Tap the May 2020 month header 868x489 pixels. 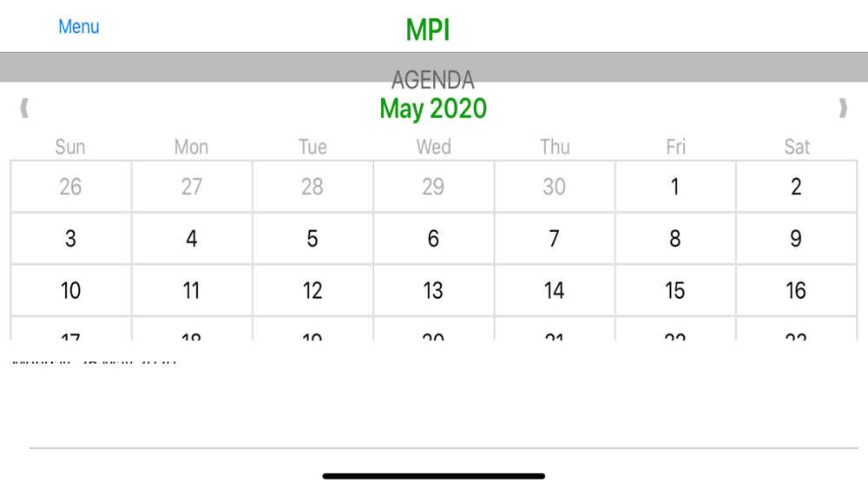(433, 109)
